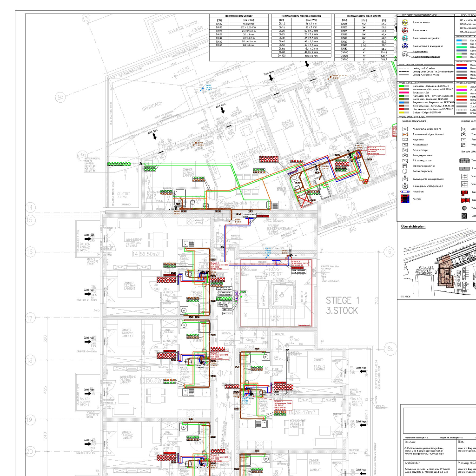Screen dimensions: 476x476
Task: Click the 'SCHOTTER 7.91m2' area label
Action: (x=124, y=195)
